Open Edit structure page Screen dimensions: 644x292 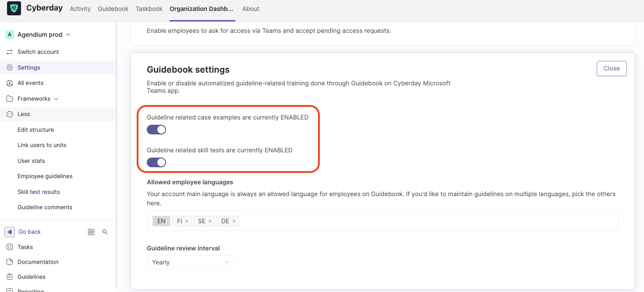click(x=35, y=130)
